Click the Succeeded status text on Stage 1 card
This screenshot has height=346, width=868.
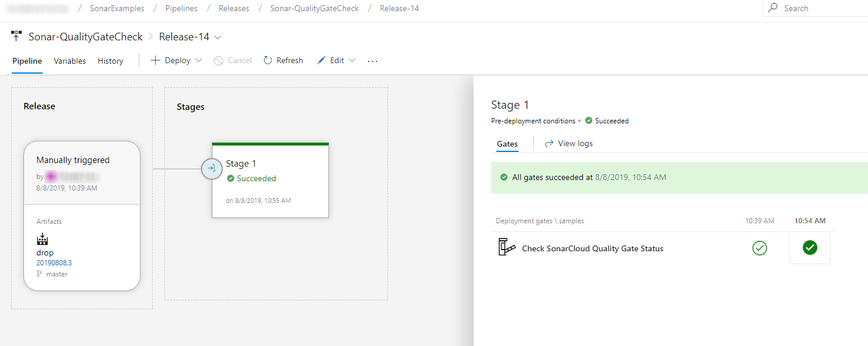(256, 179)
